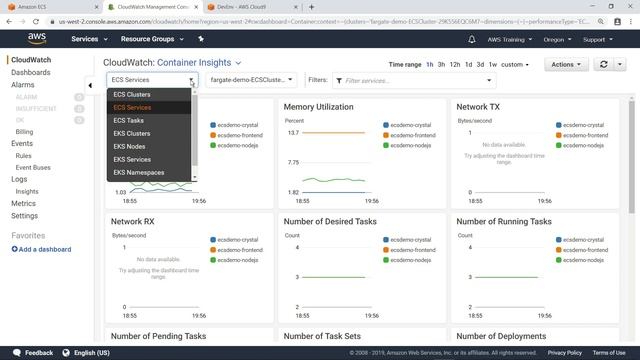Open browser zoom magnifier icon in address bar
Screen dimensions: 640x360
click(x=601, y=22)
